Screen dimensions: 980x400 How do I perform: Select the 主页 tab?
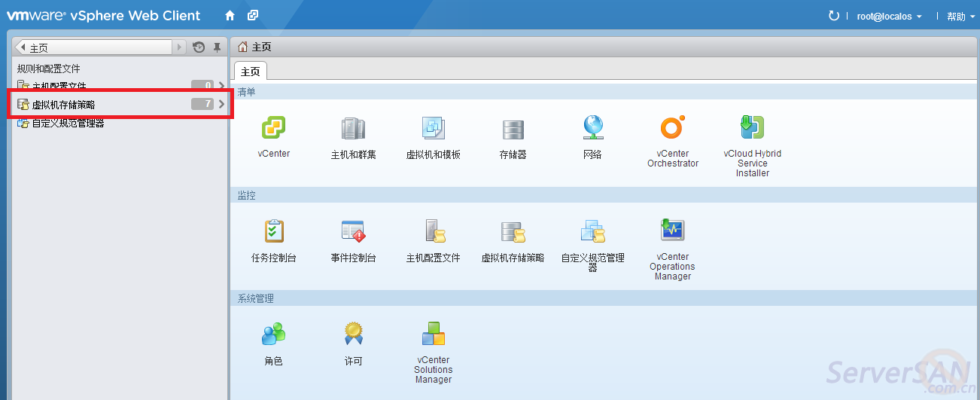coord(251,72)
